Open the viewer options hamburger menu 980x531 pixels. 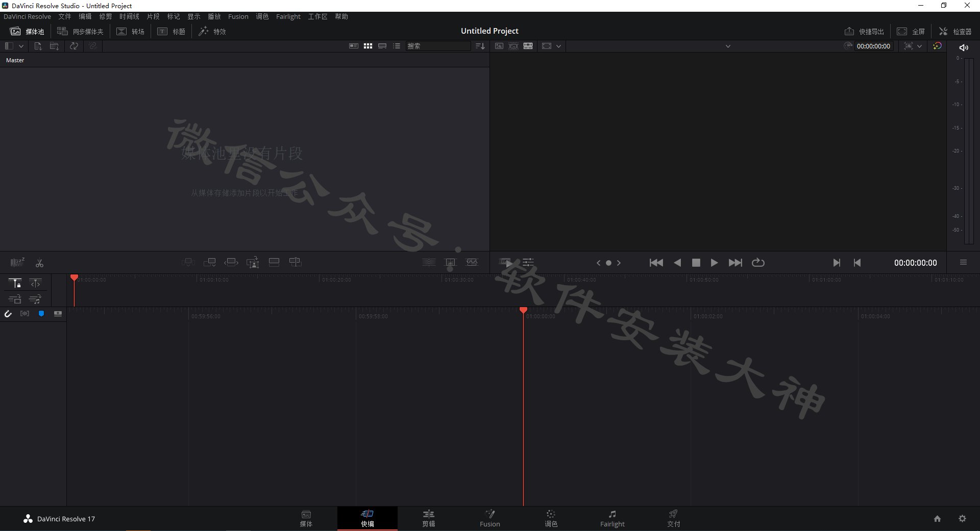[963, 262]
